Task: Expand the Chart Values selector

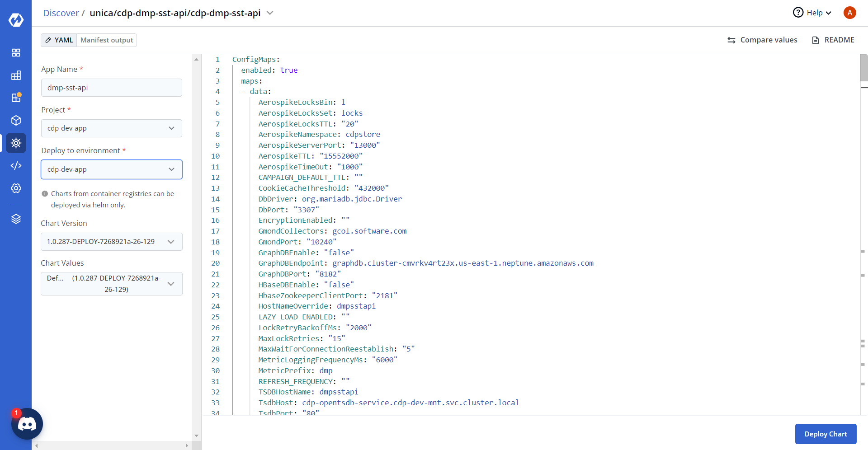Action: pyautogui.click(x=111, y=284)
